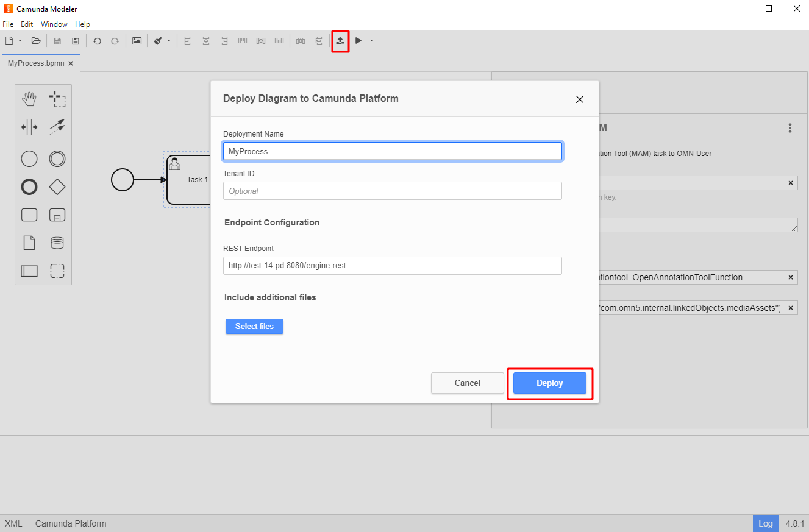
Task: Expand the color picker brush dropdown
Action: pyautogui.click(x=169, y=41)
